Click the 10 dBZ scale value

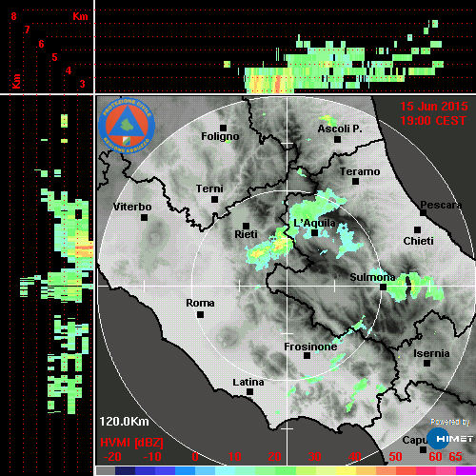[x=235, y=457]
